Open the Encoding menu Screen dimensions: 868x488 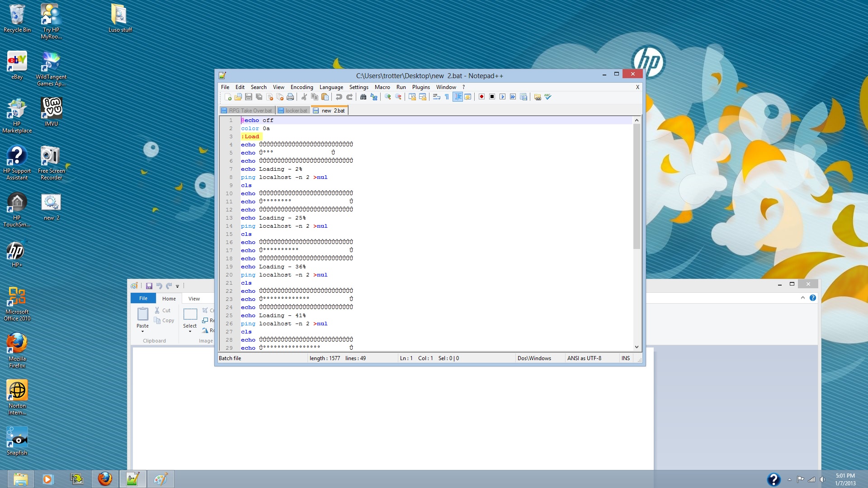tap(302, 87)
